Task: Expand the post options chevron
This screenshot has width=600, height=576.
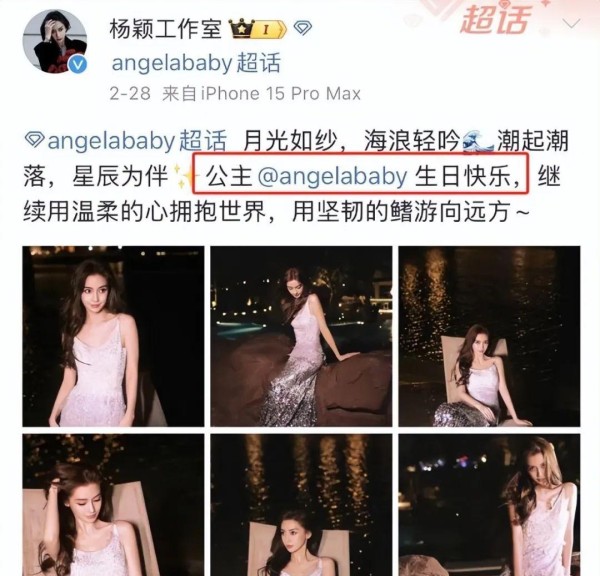Action: (x=572, y=24)
